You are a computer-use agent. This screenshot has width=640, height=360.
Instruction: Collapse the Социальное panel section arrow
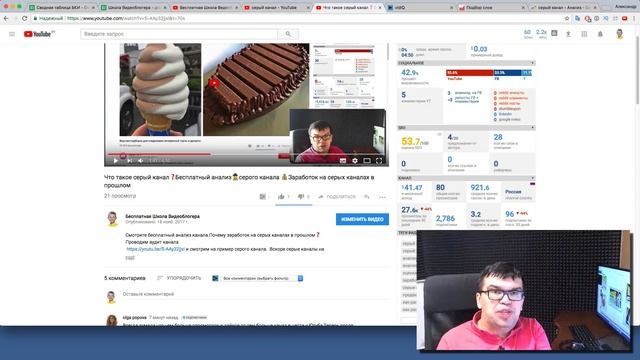[x=532, y=63]
